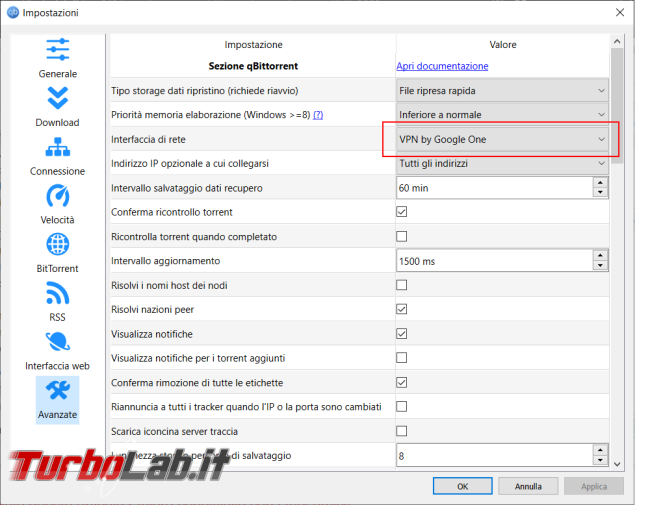650x505 pixels.
Task: Open Indirizzo IP opzionale dropdown
Action: coord(502,163)
